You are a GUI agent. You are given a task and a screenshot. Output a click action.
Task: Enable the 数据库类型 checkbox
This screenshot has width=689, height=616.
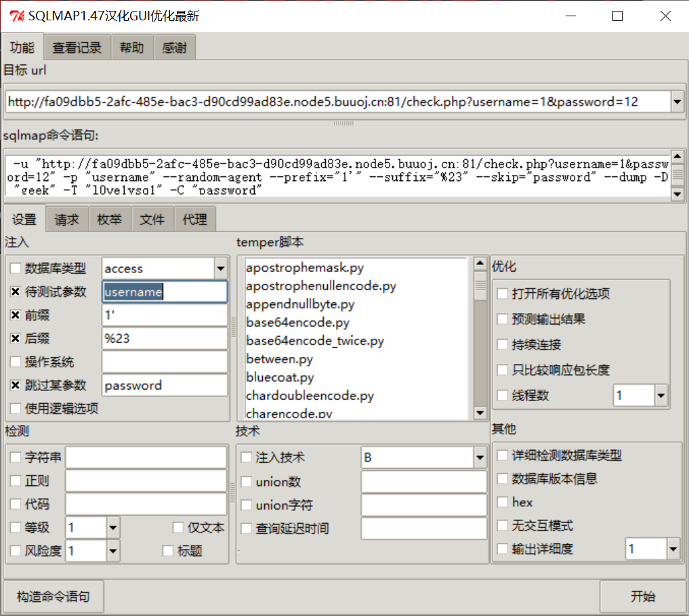[x=16, y=268]
